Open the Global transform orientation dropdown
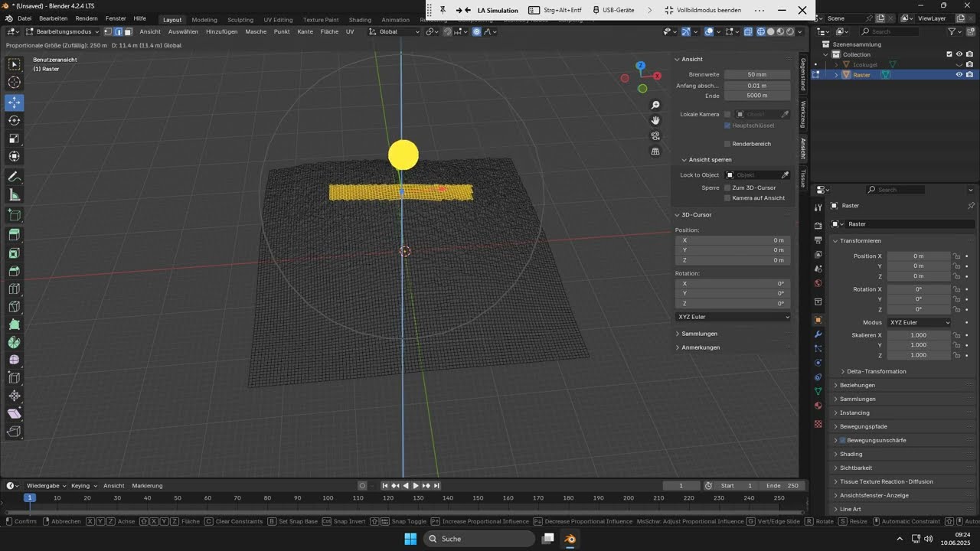Screen dimensions: 980x551 click(x=394, y=31)
